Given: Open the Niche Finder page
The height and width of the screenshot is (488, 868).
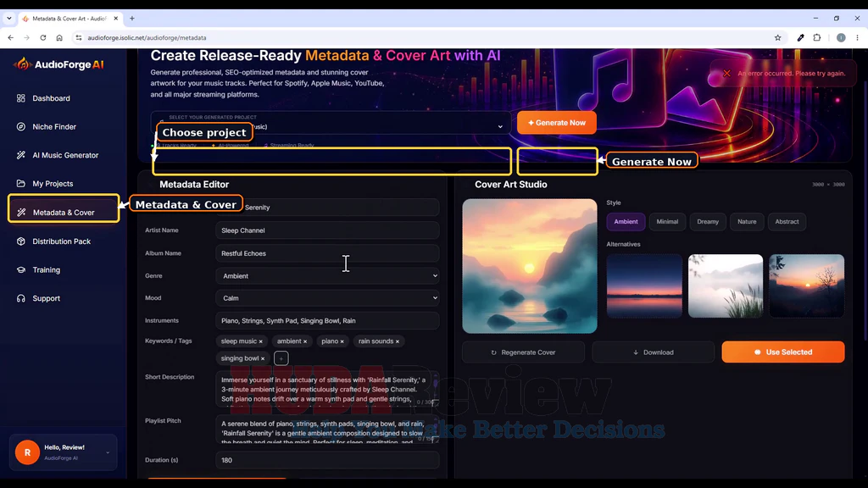Looking at the screenshot, I should tap(53, 127).
